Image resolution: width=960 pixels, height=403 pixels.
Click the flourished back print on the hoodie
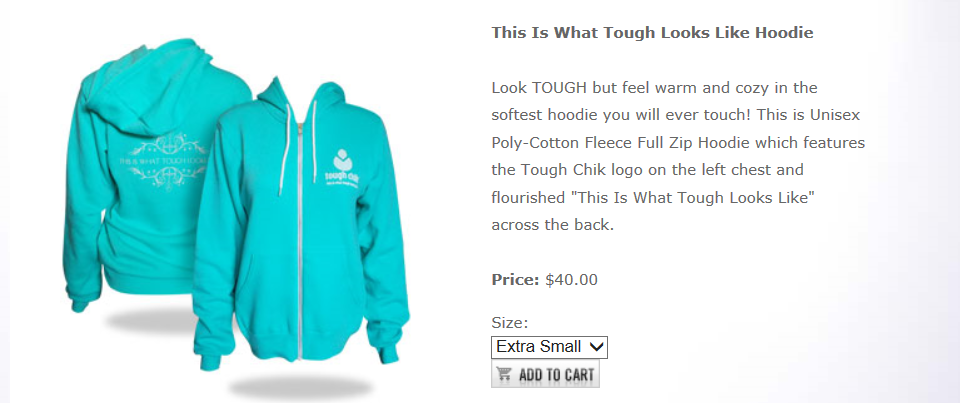(x=165, y=161)
